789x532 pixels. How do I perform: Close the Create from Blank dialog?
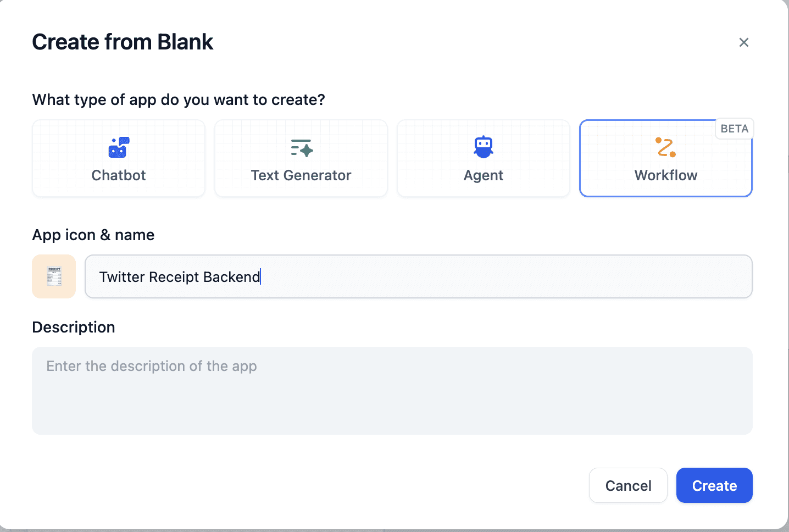point(744,42)
